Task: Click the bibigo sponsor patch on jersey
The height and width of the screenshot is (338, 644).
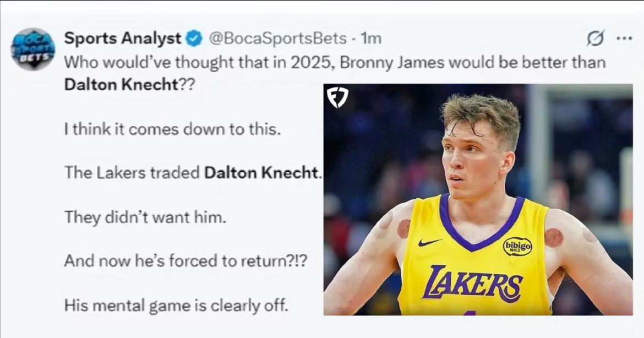Action: point(517,247)
